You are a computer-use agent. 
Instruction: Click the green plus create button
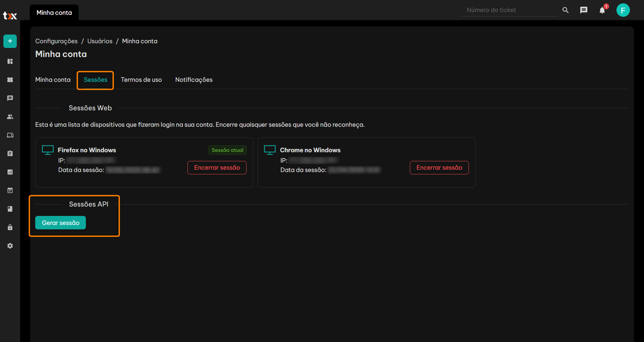click(10, 41)
